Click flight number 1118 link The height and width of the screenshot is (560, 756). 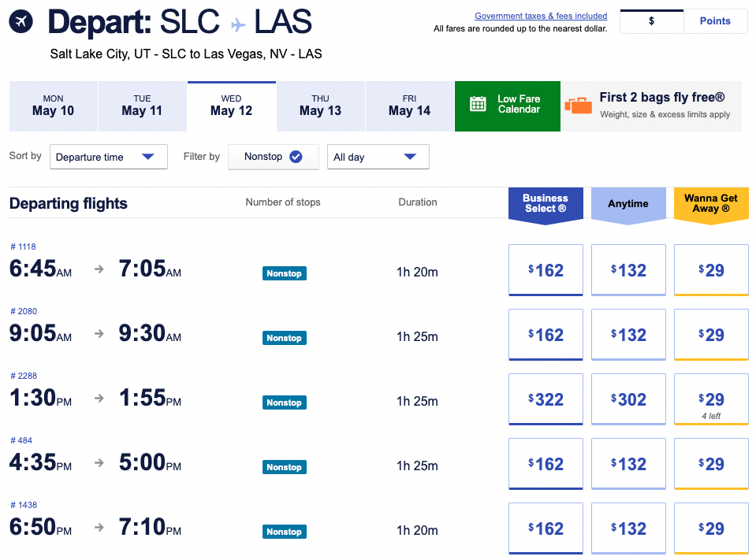click(24, 247)
